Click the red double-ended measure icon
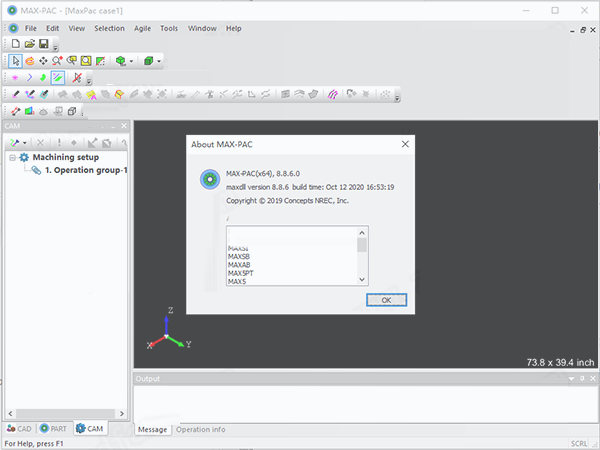Screen dimensions: 600x450 point(15,111)
